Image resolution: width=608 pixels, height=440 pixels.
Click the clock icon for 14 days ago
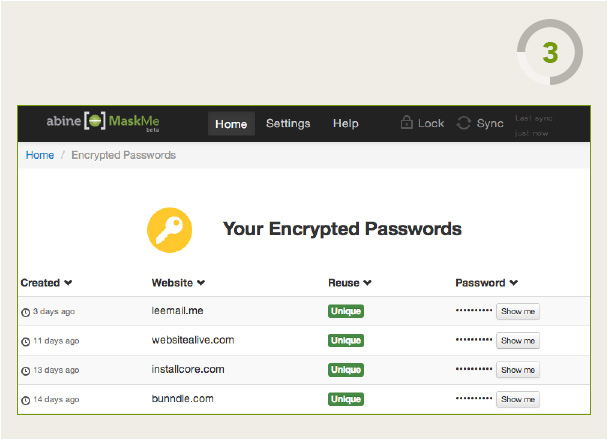click(26, 400)
